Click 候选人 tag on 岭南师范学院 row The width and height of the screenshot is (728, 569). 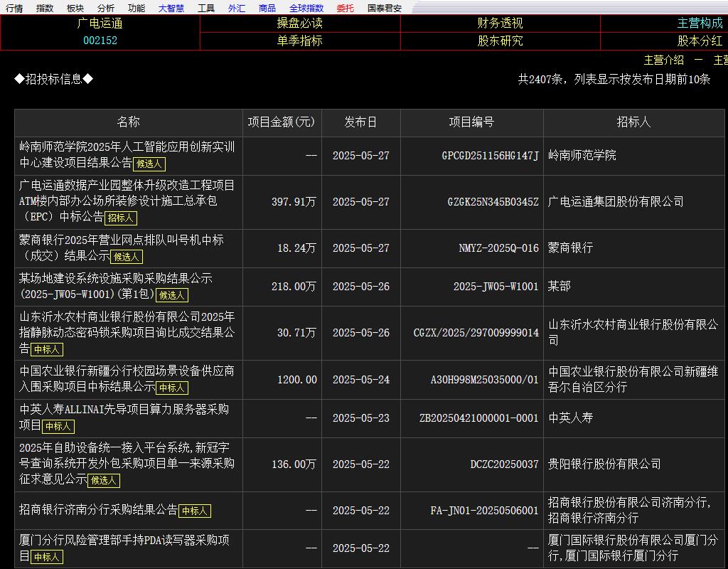[x=149, y=164]
